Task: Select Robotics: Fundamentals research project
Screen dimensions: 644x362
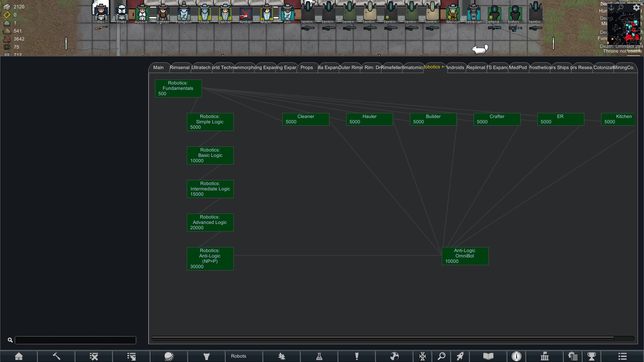Action: point(178,88)
